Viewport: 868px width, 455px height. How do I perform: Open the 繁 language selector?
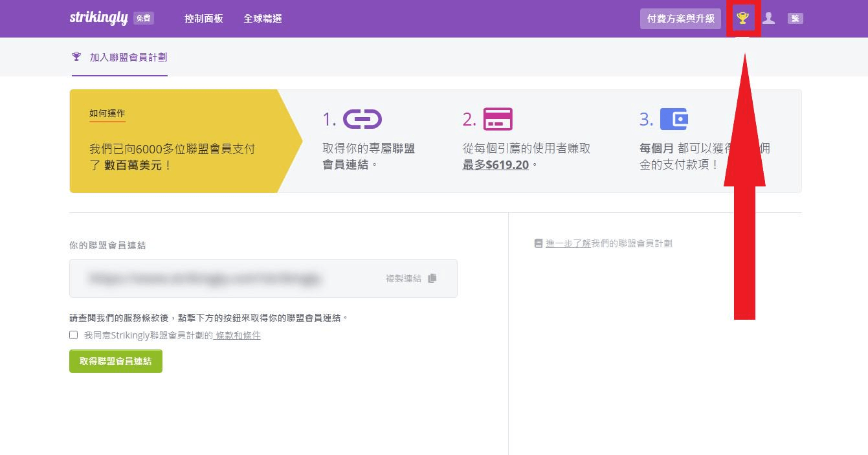[x=794, y=18]
